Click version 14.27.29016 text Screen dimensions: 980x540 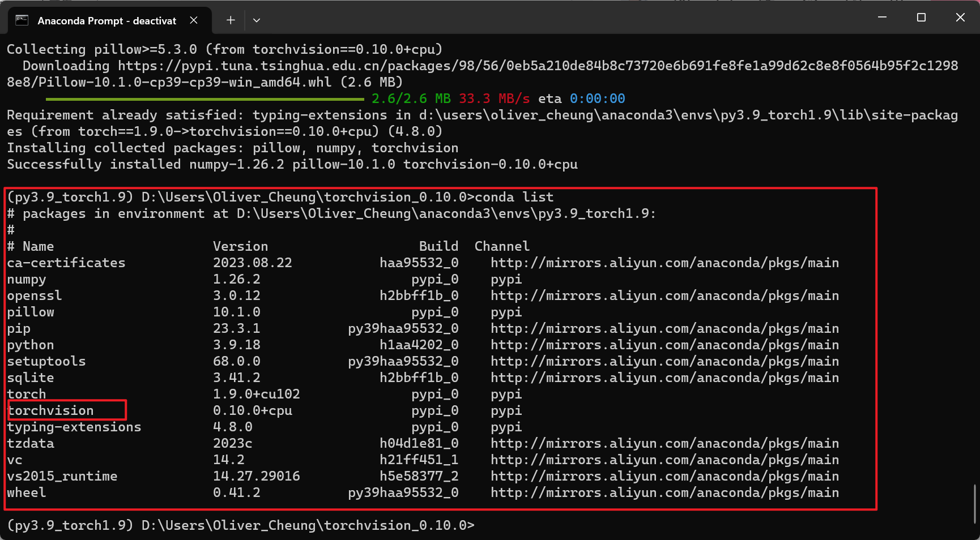pos(257,476)
